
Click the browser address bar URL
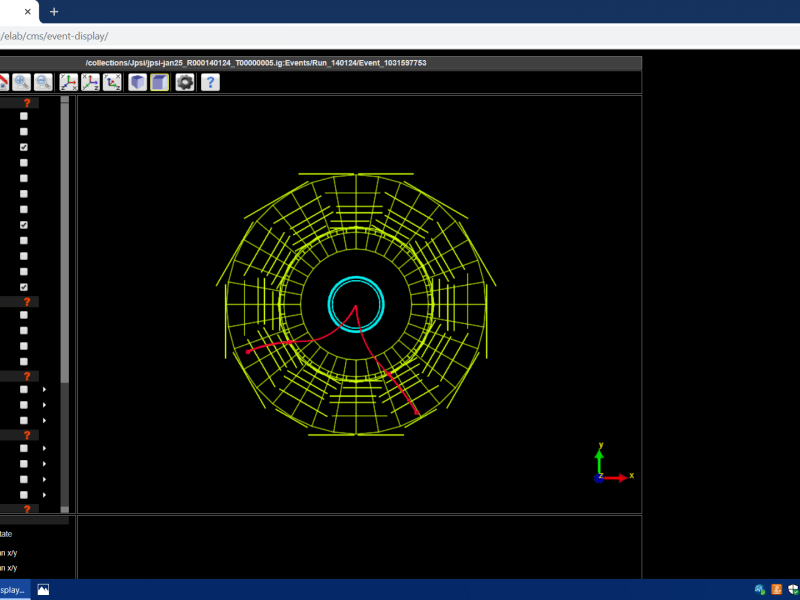55,36
